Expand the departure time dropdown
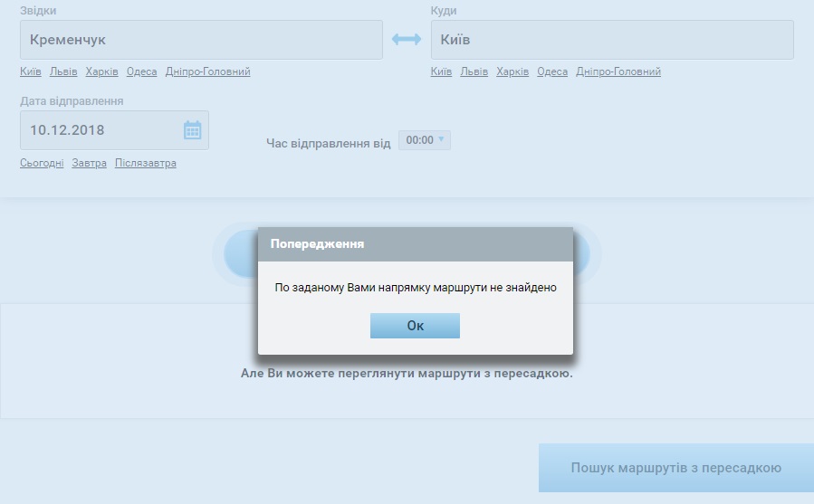 coord(425,140)
